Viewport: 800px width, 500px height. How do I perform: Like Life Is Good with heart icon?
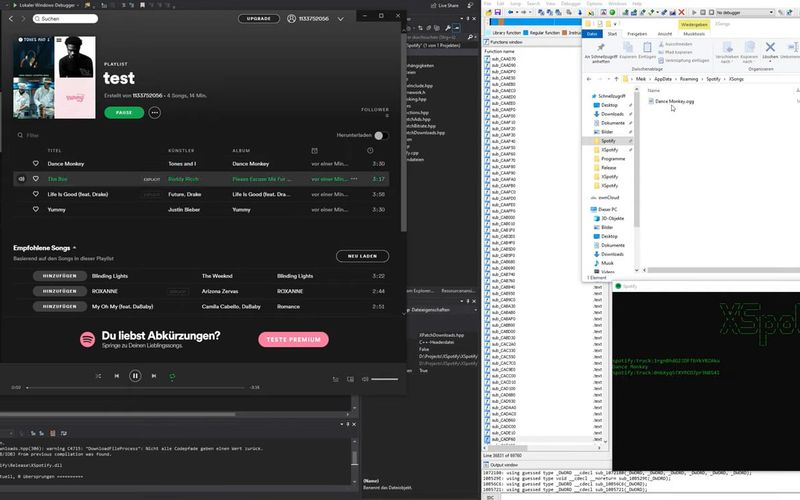(x=36, y=194)
